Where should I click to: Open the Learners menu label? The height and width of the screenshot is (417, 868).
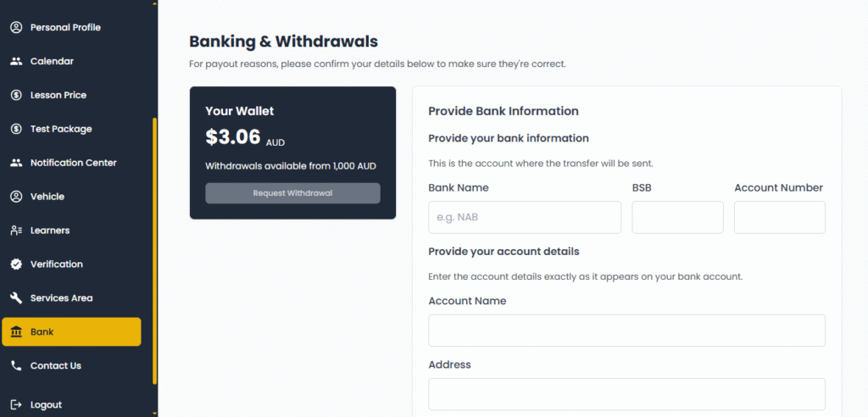click(50, 231)
